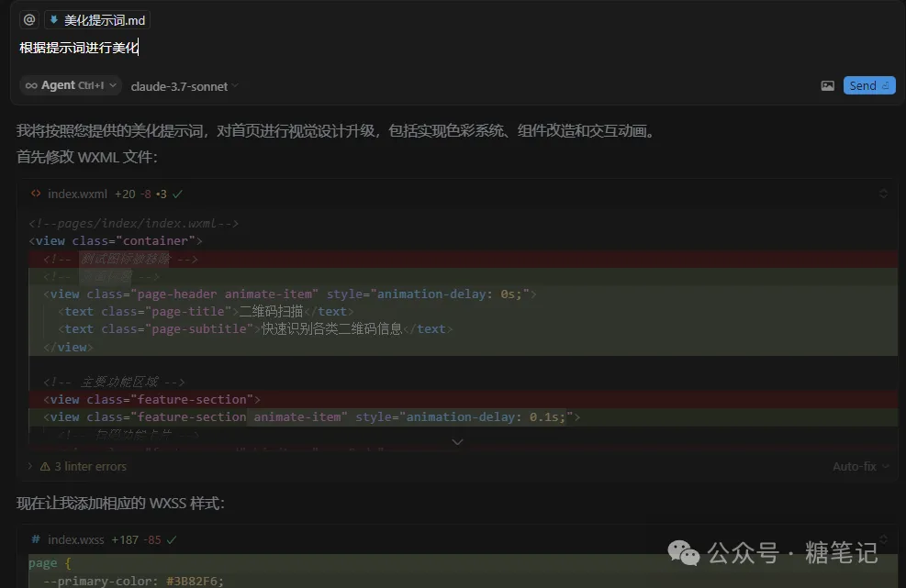The width and height of the screenshot is (906, 588).
Task: Click the --primary-color: #3B82F6 line
Action: coord(133,581)
